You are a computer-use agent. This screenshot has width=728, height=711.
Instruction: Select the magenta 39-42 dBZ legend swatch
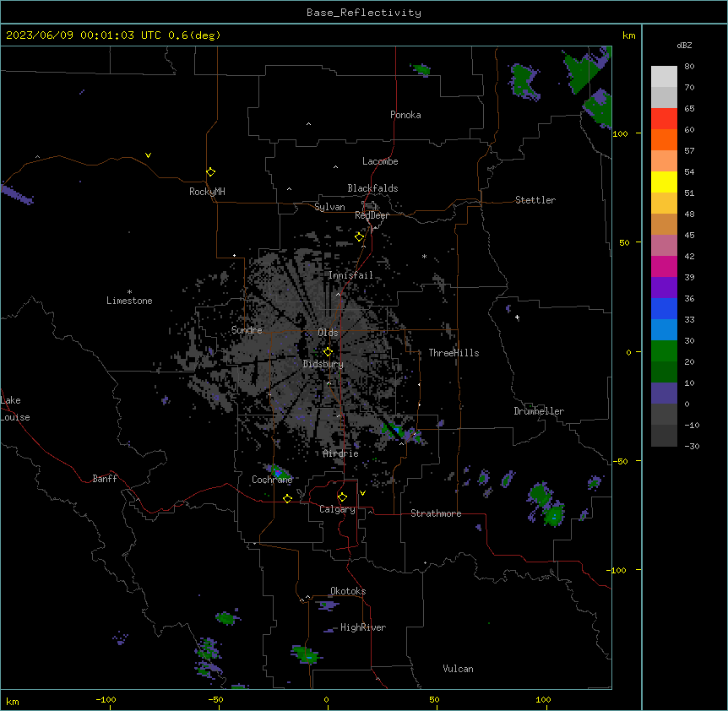tap(664, 266)
